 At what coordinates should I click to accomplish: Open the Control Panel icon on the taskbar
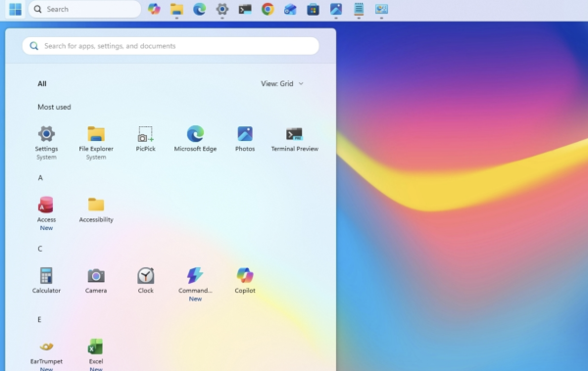(x=381, y=9)
